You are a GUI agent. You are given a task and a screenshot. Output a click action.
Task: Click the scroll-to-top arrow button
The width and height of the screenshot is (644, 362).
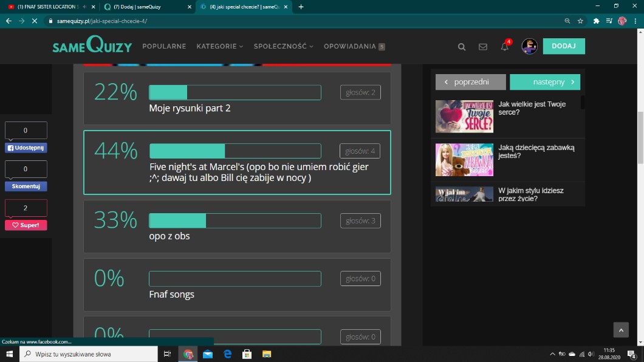pos(620,330)
